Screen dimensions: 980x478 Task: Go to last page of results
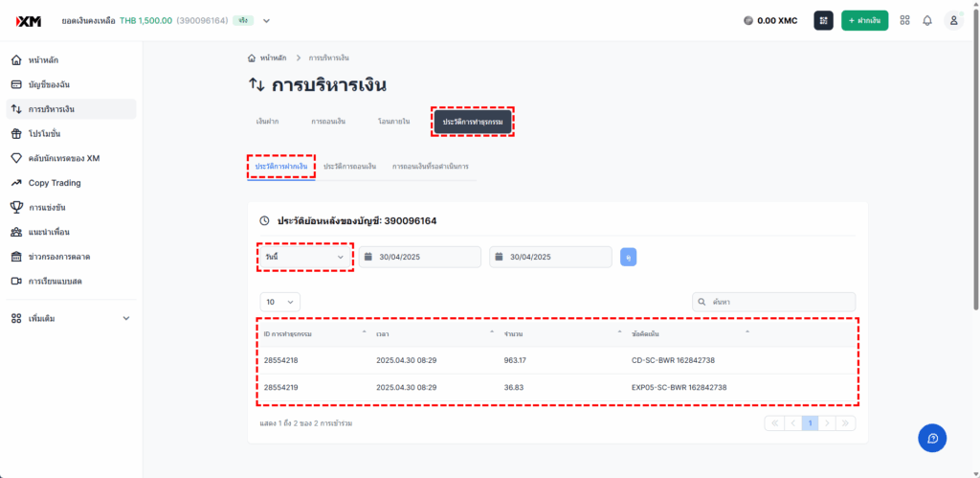pos(846,423)
